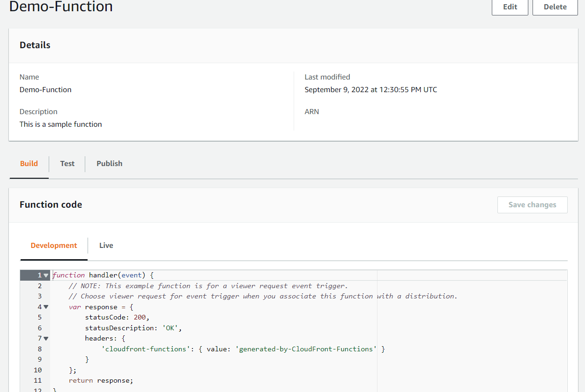Click the comment on line 3
The image size is (585, 392).
click(x=262, y=296)
